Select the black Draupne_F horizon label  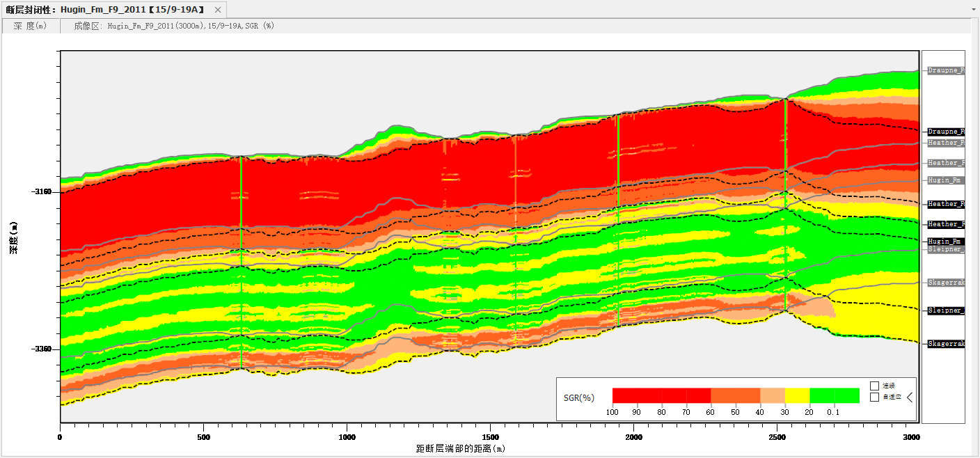(946, 132)
